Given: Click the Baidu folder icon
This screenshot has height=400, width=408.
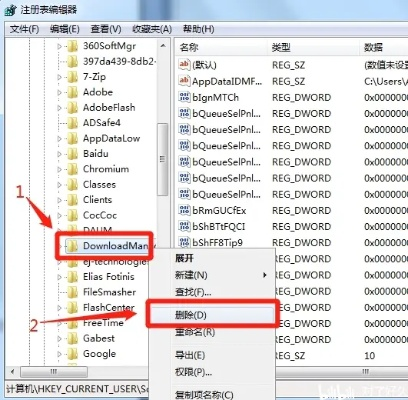Looking at the screenshot, I should point(72,153).
